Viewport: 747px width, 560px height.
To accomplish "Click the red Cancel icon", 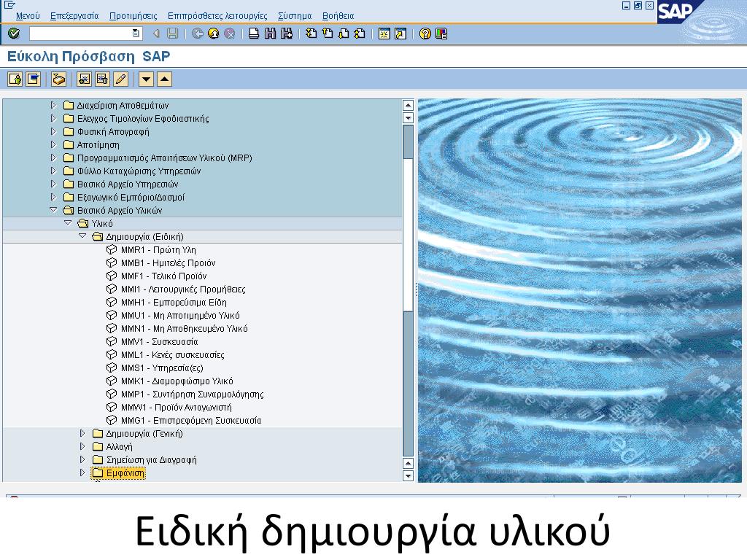I will click(230, 34).
